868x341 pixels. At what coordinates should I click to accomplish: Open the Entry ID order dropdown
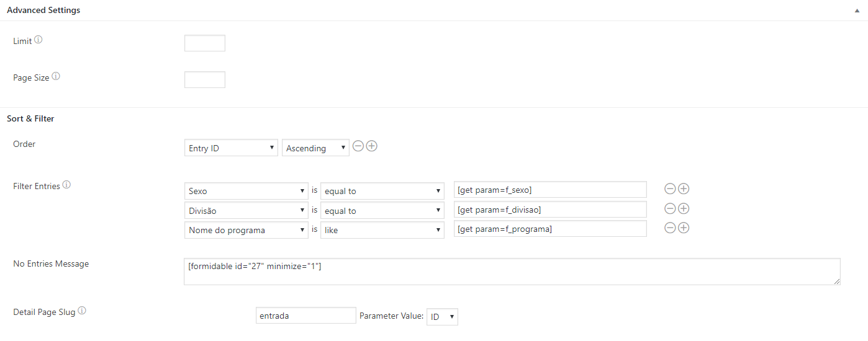(x=231, y=148)
